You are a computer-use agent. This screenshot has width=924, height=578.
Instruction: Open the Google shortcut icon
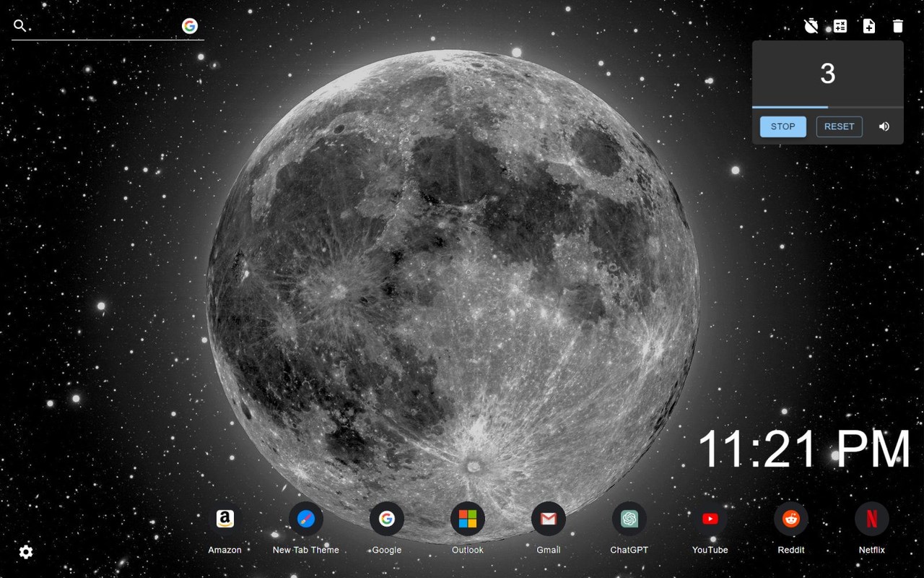click(x=387, y=519)
